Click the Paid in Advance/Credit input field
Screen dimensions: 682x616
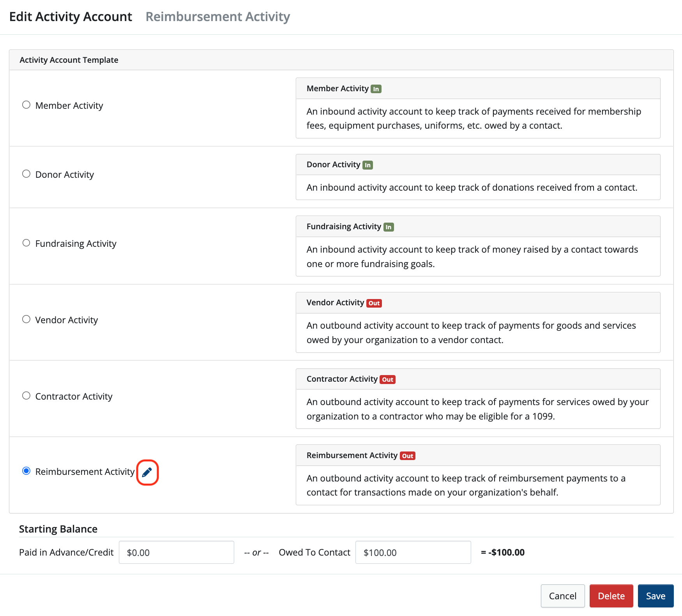pos(176,552)
